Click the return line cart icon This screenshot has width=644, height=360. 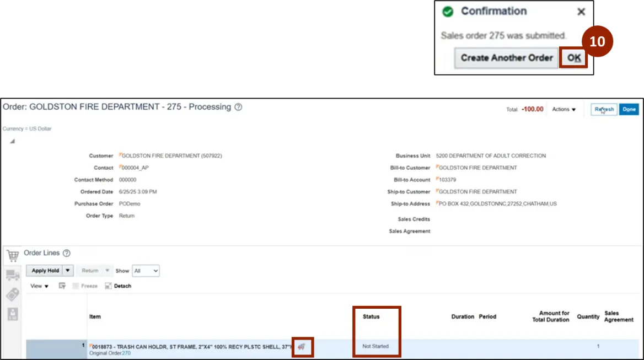click(302, 347)
